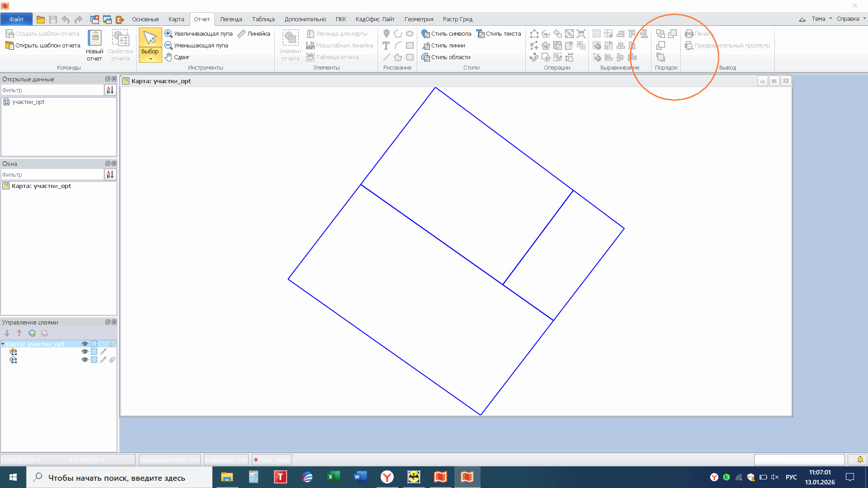Click the add layer icon in Управление слоями
868x488 pixels.
coord(32,333)
